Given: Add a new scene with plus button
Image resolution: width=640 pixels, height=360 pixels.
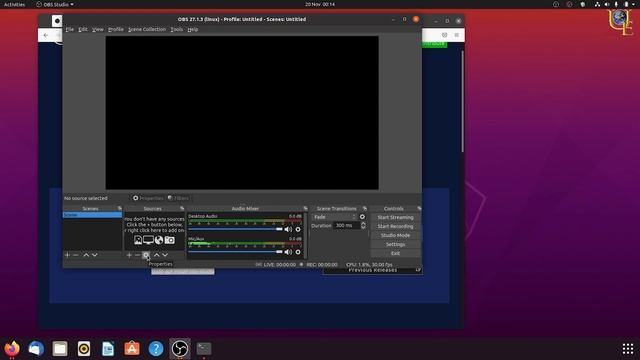Looking at the screenshot, I should (x=67, y=255).
